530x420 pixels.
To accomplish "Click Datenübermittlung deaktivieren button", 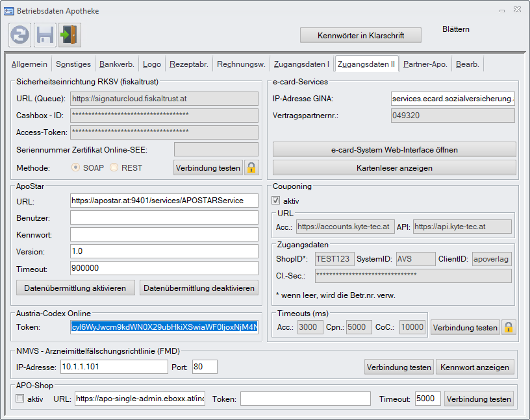I will (x=199, y=288).
